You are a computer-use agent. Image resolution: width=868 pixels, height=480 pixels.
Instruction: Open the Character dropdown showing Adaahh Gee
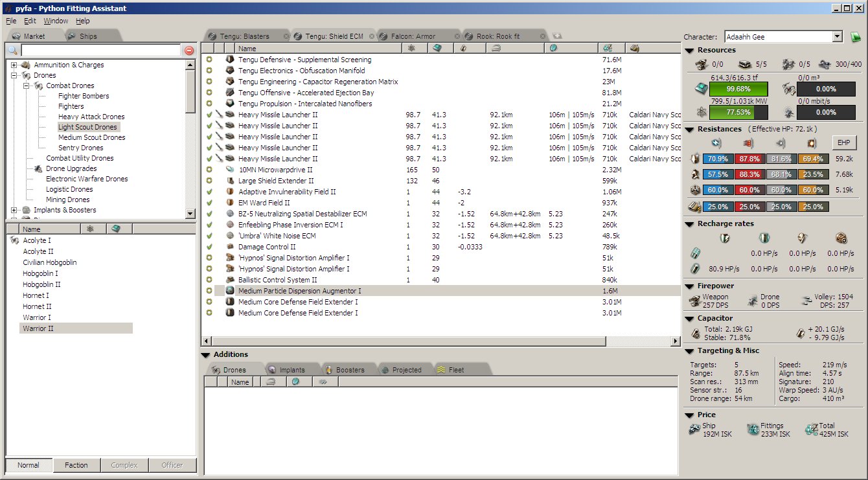click(838, 37)
